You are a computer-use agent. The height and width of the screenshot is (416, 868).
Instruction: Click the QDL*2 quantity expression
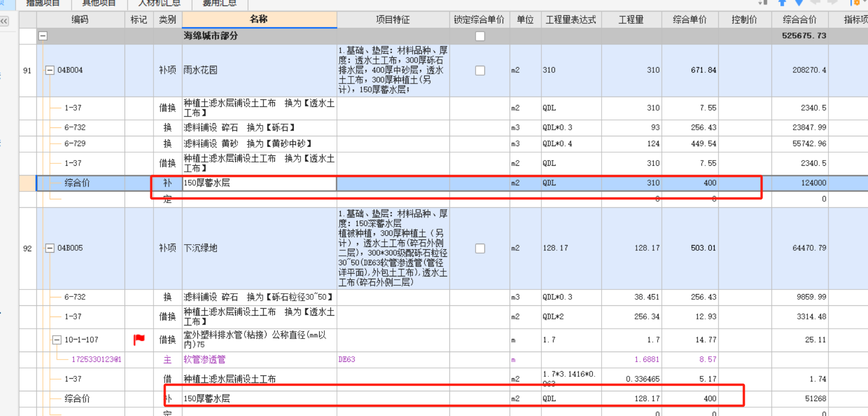point(553,317)
